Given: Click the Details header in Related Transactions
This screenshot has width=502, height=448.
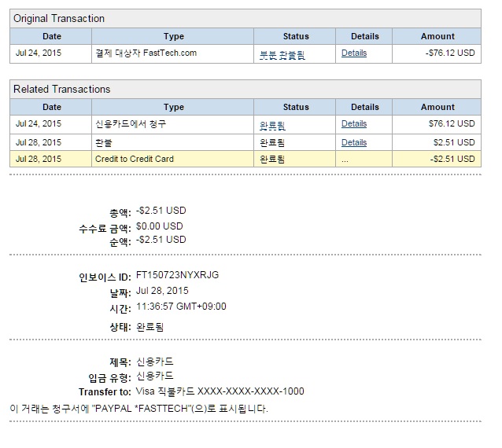Looking at the screenshot, I should (x=364, y=107).
